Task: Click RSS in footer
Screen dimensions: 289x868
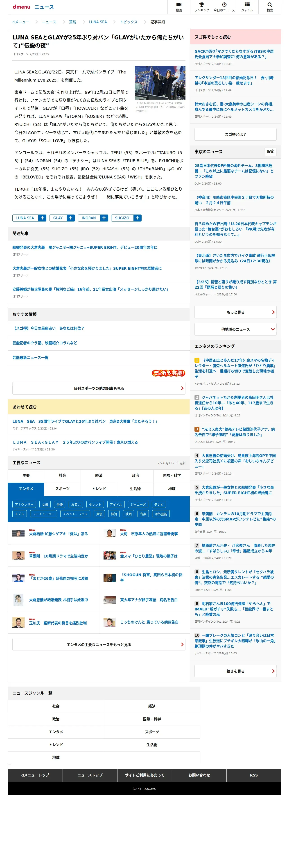Action: [254, 775]
